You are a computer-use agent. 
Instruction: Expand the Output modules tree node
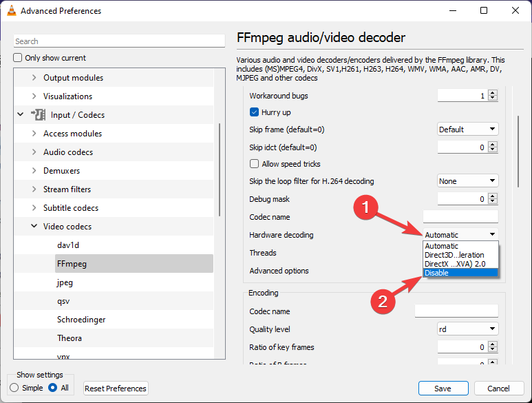[34, 78]
